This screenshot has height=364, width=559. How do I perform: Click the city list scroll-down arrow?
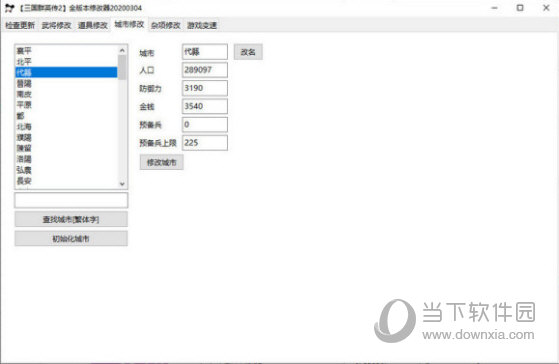(122, 184)
